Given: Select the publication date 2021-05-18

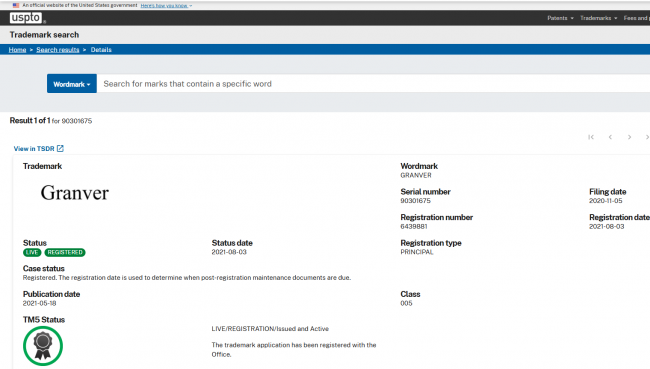Looking at the screenshot, I should (x=39, y=303).
